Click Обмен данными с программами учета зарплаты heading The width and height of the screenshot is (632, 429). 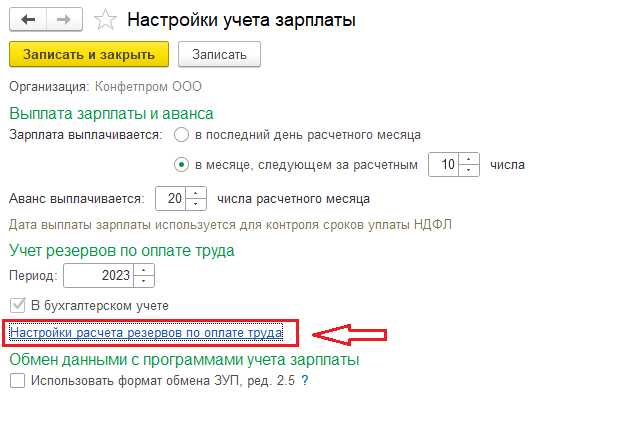(184, 359)
